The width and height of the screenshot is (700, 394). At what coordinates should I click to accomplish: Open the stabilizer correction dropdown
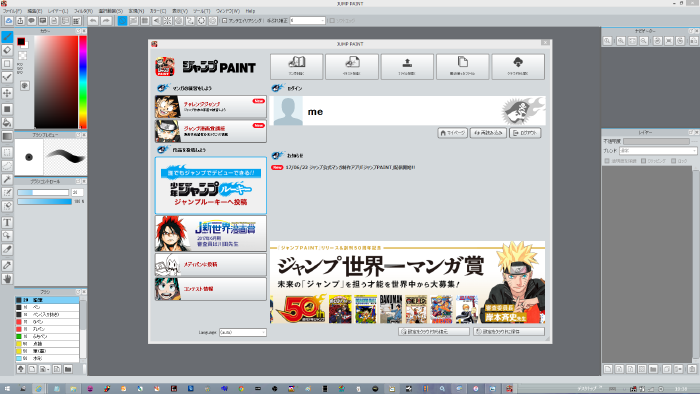coord(307,21)
